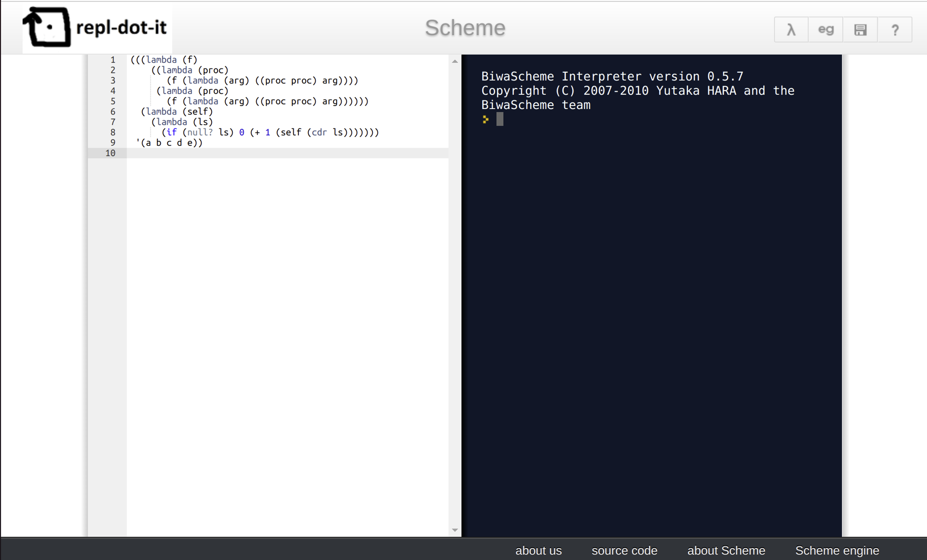This screenshot has width=927, height=560.
Task: Click the "Scheme" language title
Action: [x=465, y=28]
